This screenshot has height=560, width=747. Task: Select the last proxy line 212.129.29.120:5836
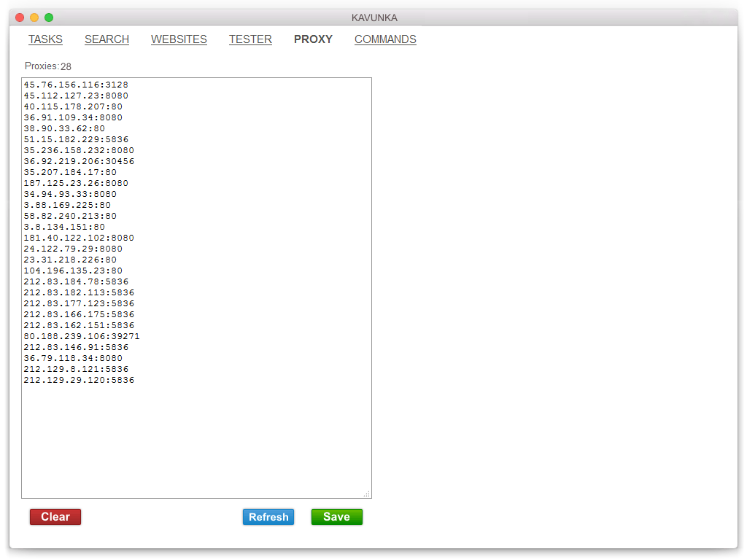coord(79,380)
